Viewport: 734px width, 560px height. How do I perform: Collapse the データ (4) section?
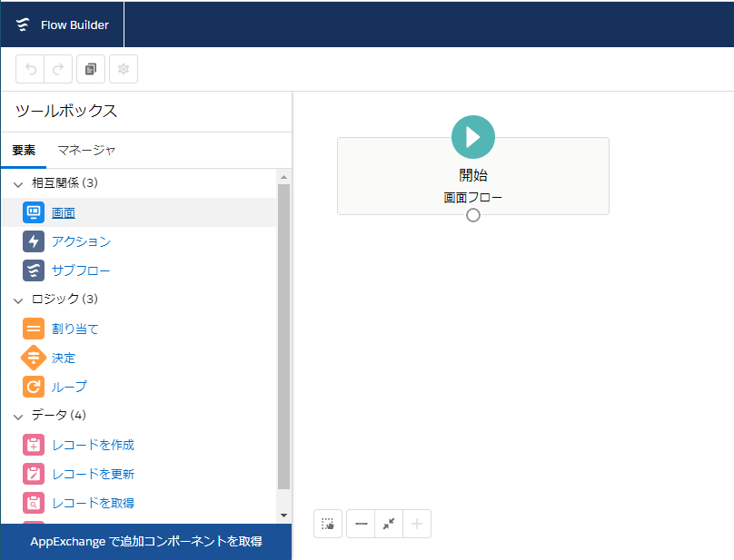(18, 416)
